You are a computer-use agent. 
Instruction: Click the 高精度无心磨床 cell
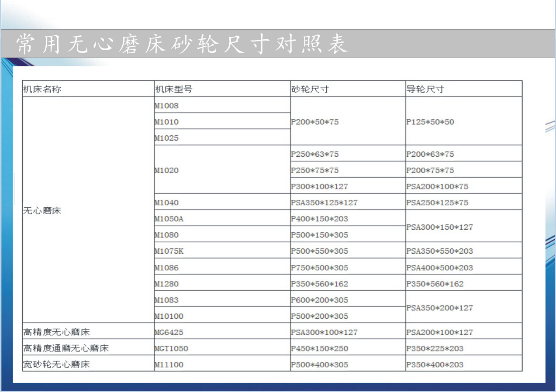(x=88, y=331)
